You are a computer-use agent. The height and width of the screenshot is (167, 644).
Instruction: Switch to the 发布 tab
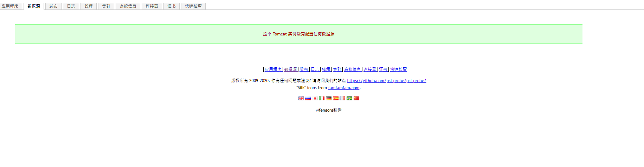[53, 6]
